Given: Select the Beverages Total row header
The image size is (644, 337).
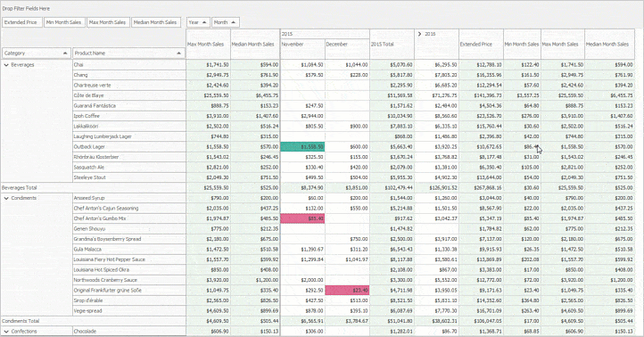Looking at the screenshot, I should tap(94, 188).
